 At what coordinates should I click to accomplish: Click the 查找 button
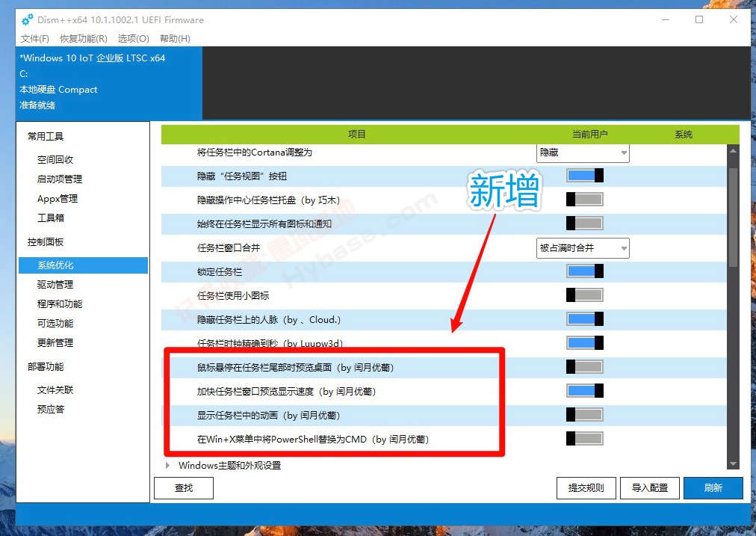pyautogui.click(x=184, y=488)
